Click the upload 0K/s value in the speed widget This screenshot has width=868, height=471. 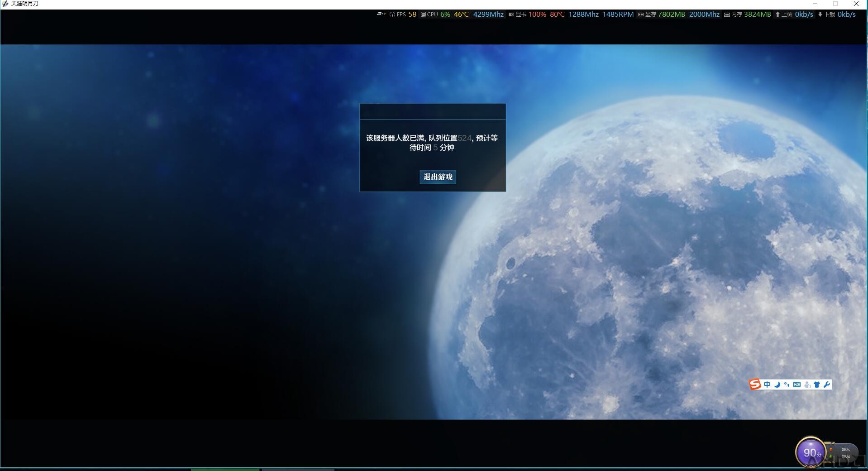[845, 449]
